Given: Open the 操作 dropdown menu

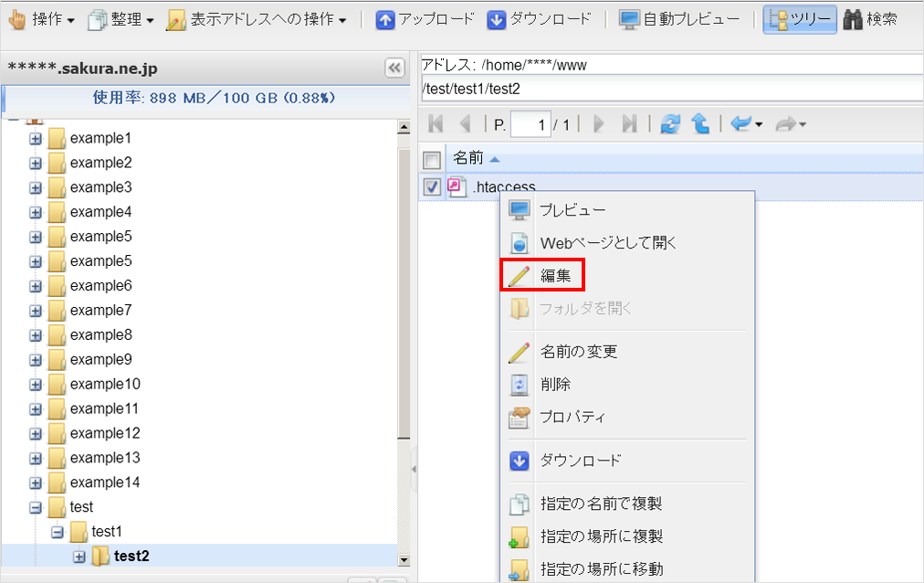Looking at the screenshot, I should coord(42,19).
